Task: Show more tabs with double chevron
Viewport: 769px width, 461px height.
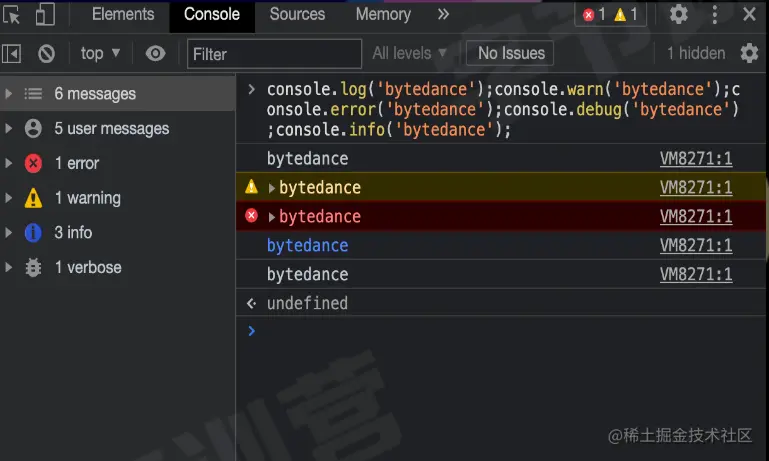Action: point(443,14)
